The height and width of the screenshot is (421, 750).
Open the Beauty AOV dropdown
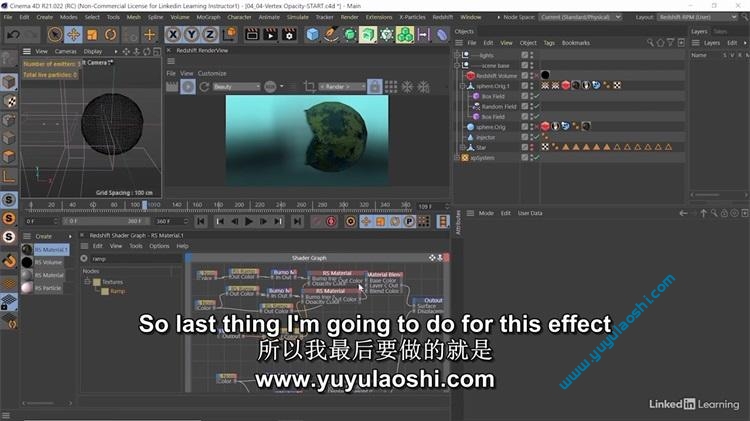236,87
